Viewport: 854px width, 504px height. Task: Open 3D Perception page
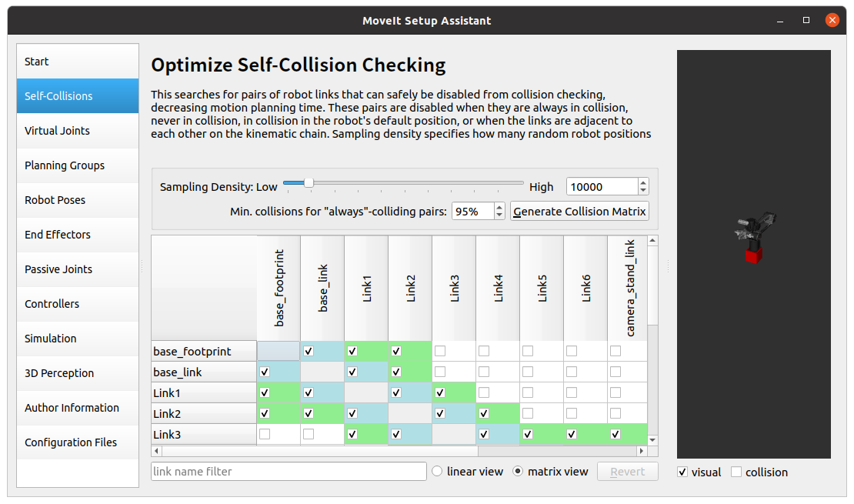(x=78, y=372)
